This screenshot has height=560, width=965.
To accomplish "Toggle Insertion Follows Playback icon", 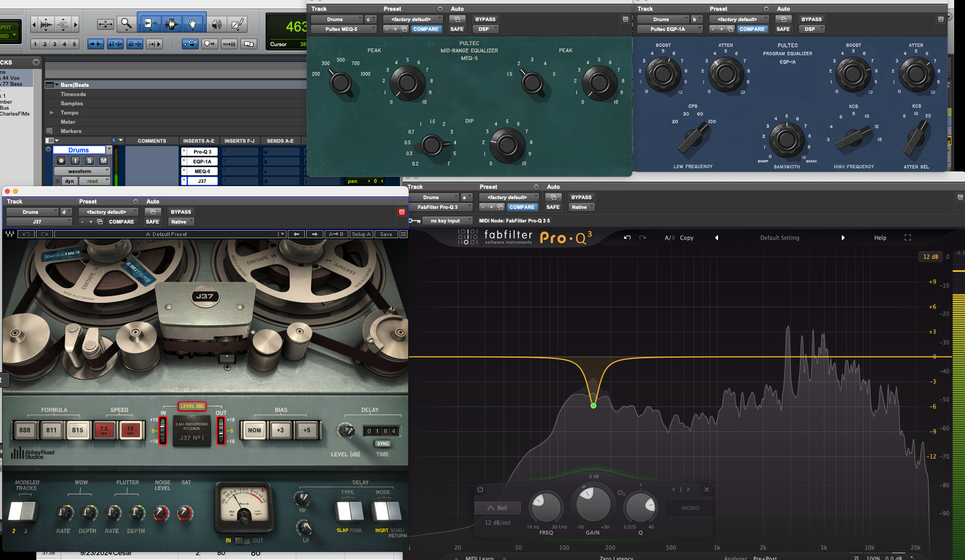I will (x=154, y=44).
